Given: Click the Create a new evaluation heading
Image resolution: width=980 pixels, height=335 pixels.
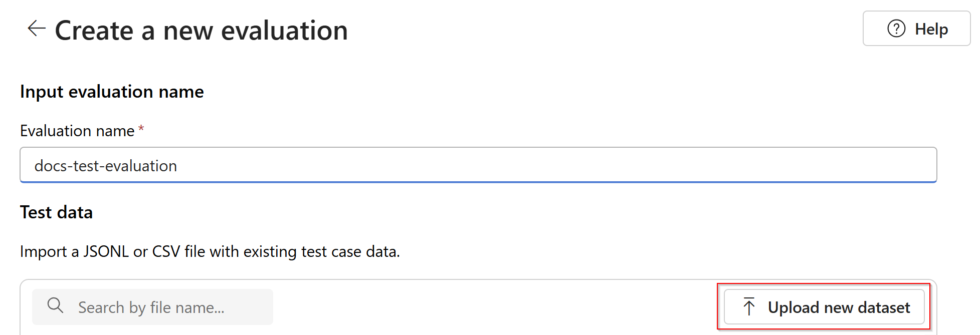Looking at the screenshot, I should (x=202, y=31).
